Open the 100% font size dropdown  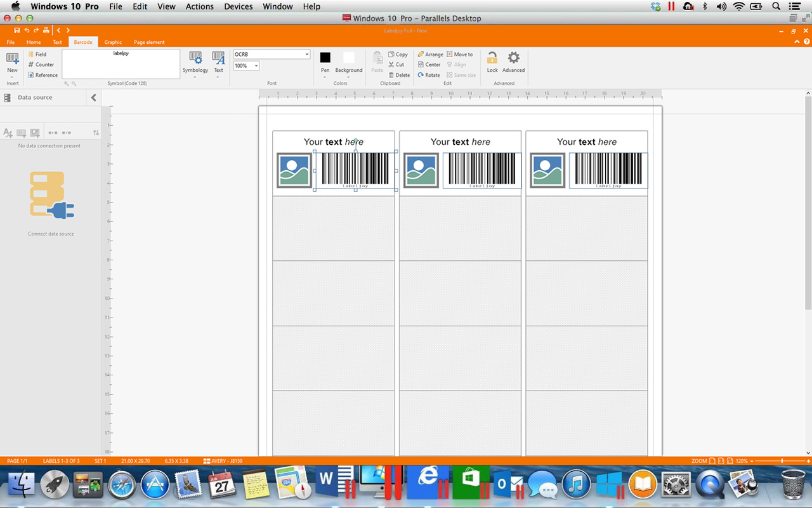tap(246, 66)
